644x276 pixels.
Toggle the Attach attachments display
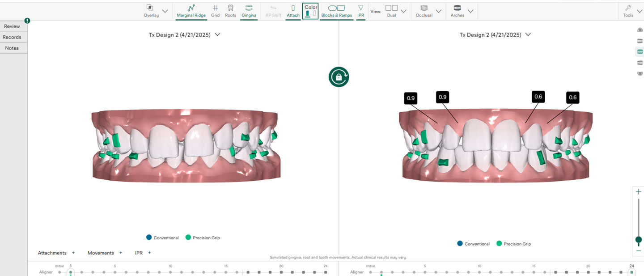click(x=293, y=11)
